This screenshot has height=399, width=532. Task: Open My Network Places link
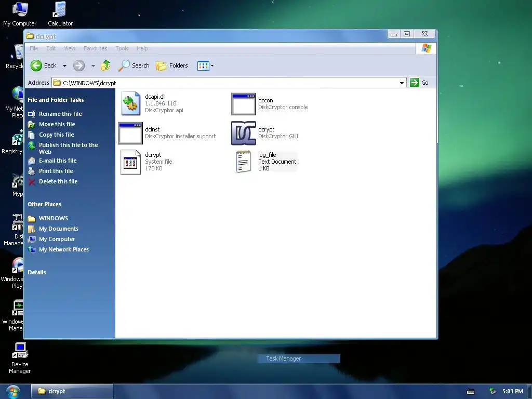pos(64,249)
